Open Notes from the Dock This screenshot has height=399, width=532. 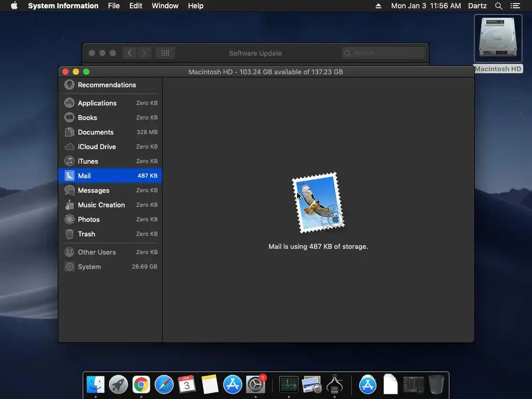tap(210, 384)
